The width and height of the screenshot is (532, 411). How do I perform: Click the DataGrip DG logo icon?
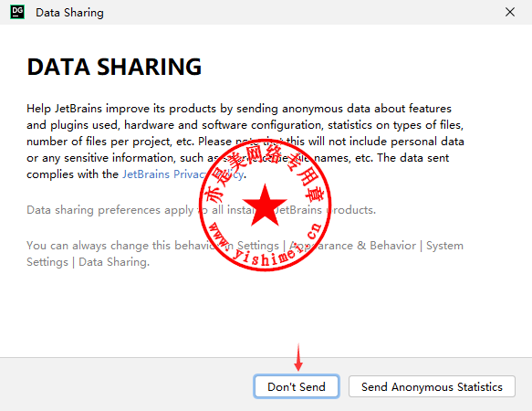[x=17, y=12]
